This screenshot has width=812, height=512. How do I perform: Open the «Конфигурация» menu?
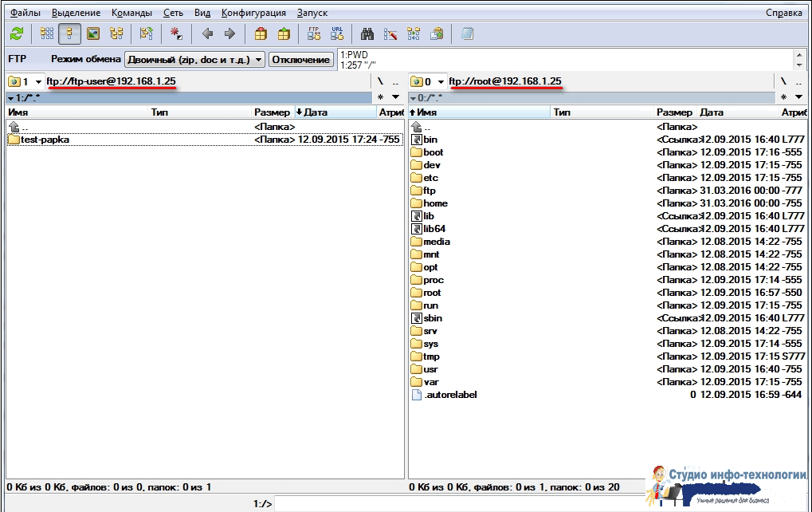pos(253,13)
